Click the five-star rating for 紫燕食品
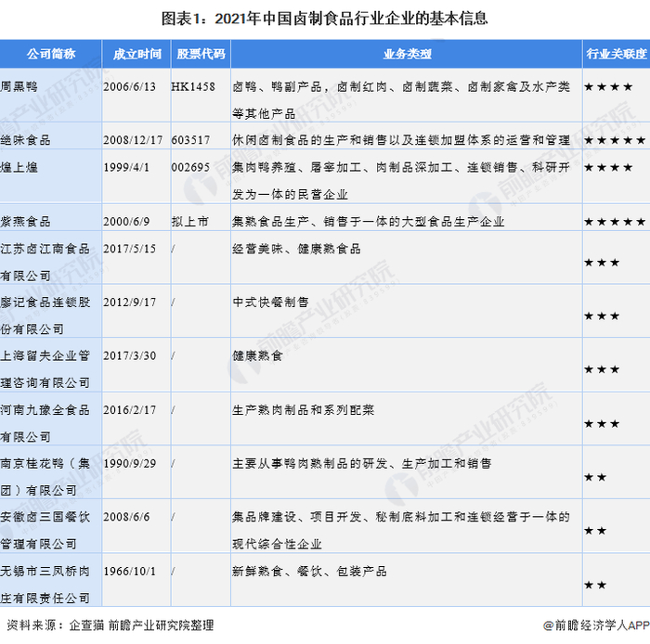The width and height of the screenshot is (650, 644). (615, 222)
